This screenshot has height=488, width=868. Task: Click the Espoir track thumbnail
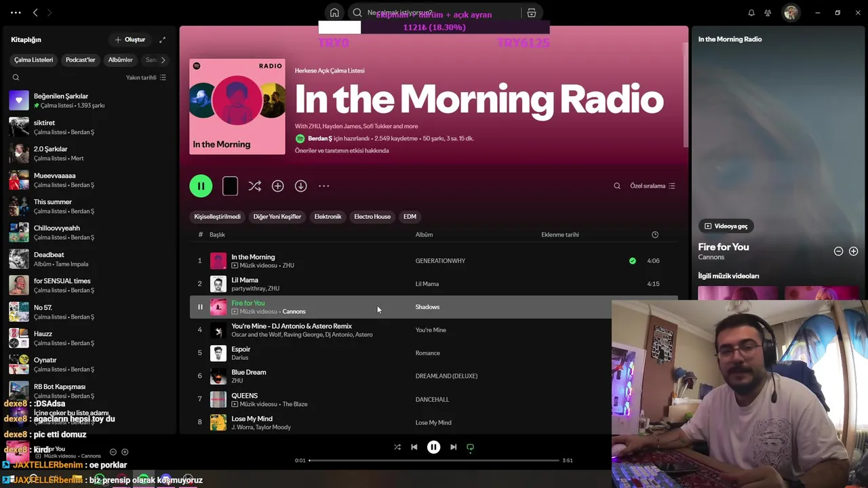pyautogui.click(x=218, y=353)
